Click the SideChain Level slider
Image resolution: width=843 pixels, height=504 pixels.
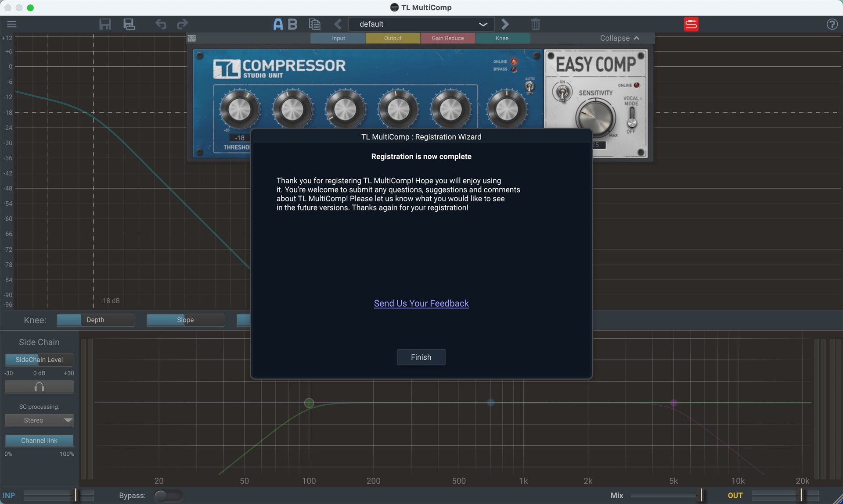click(x=39, y=360)
